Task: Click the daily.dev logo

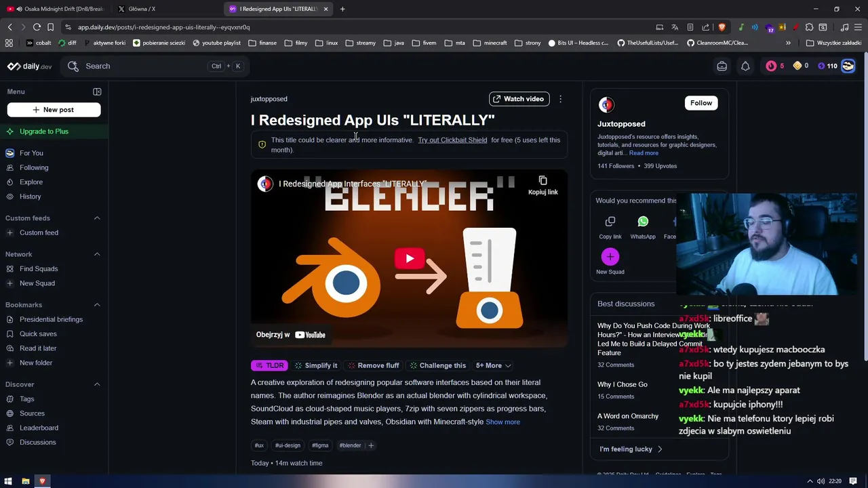Action: coord(29,66)
